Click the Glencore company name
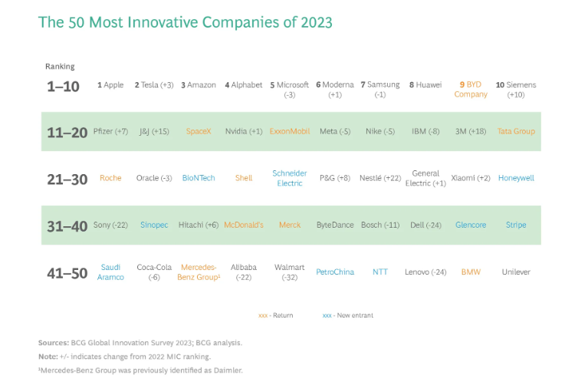The image size is (588, 392). pos(471,225)
